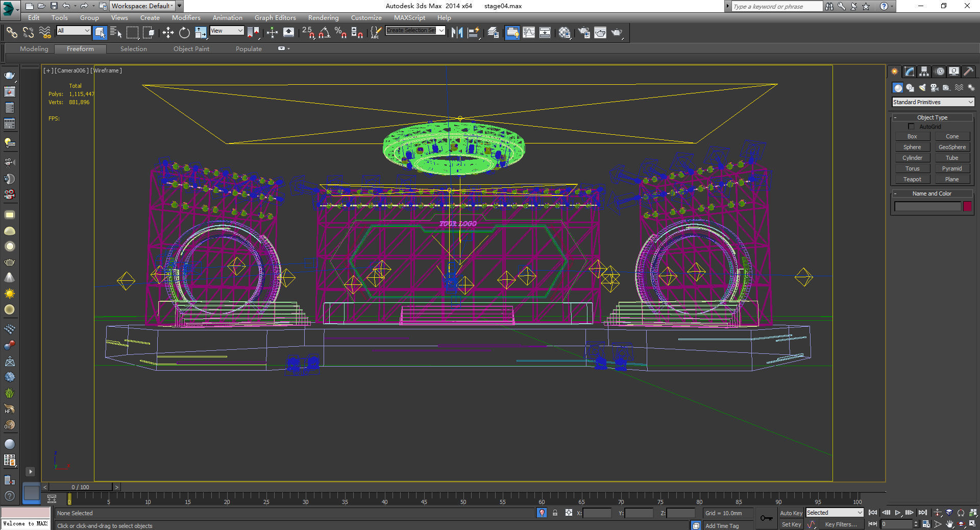This screenshot has height=530, width=980.
Task: Select the Scale tool
Action: coord(201,33)
